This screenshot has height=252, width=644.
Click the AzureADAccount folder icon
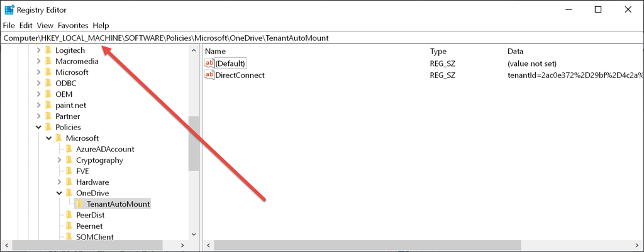pyautogui.click(x=70, y=149)
